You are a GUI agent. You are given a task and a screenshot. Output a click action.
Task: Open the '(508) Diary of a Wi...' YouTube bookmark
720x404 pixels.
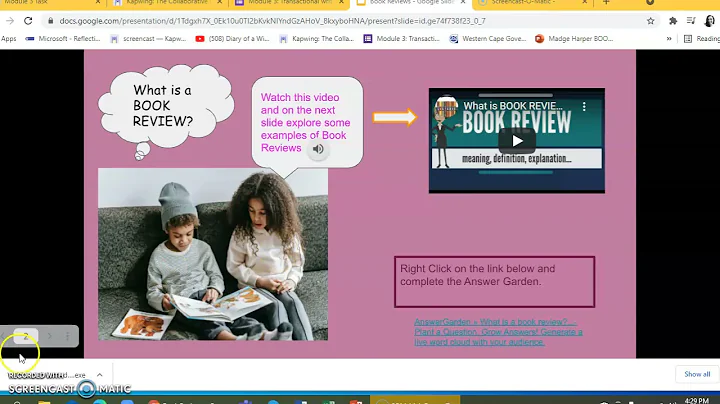tap(232, 39)
